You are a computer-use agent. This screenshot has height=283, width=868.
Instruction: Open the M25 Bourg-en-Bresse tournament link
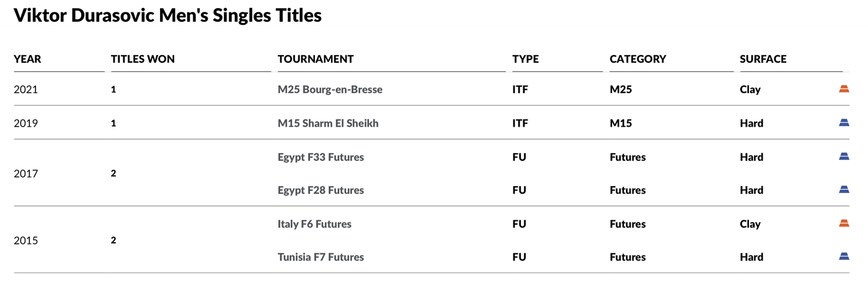330,89
